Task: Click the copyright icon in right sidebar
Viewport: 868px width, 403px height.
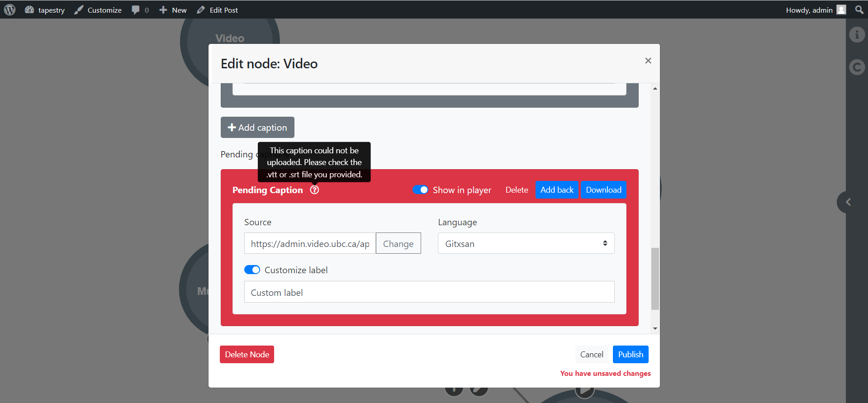Action: point(857,67)
